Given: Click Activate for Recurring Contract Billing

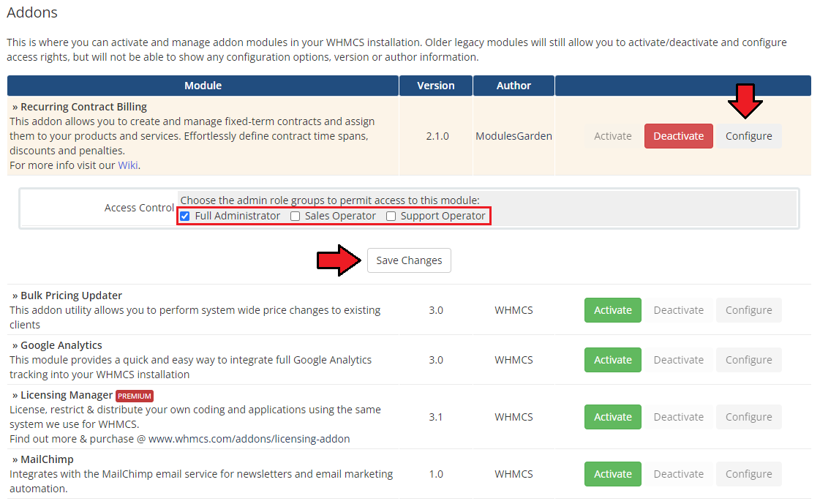Looking at the screenshot, I should point(613,136).
